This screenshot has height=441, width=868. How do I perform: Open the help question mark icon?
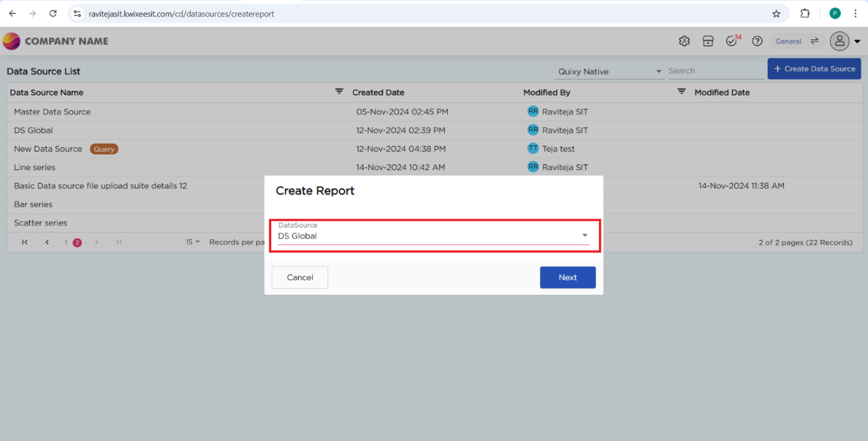[757, 41]
